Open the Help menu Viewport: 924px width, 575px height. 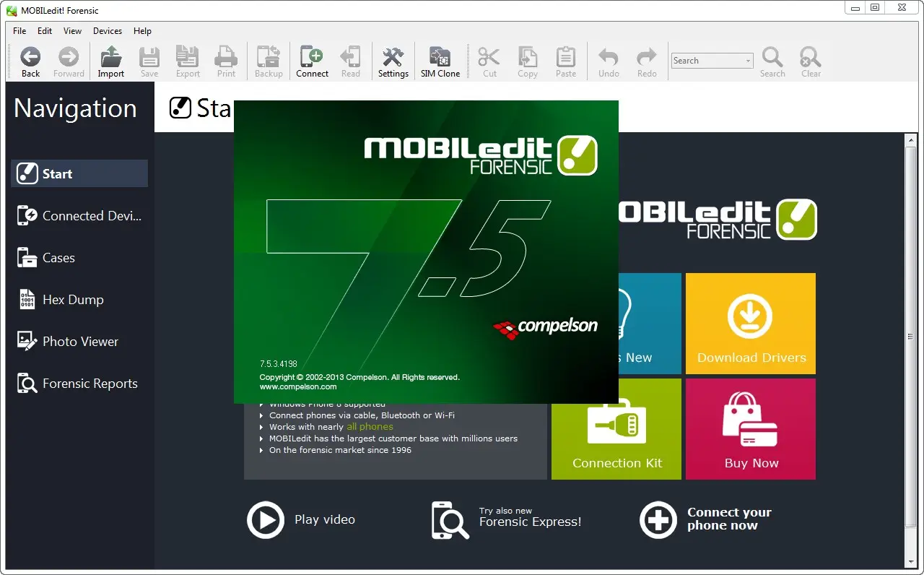click(x=143, y=31)
